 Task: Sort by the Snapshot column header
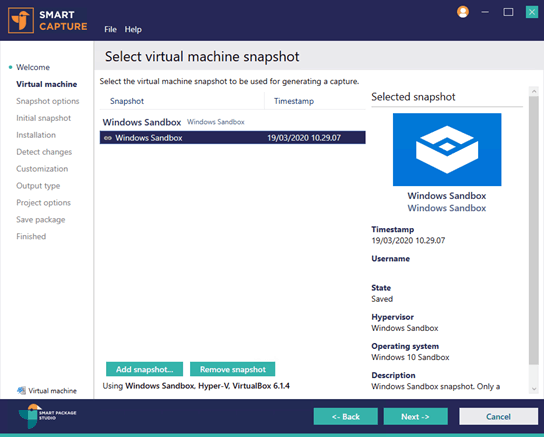tap(127, 101)
